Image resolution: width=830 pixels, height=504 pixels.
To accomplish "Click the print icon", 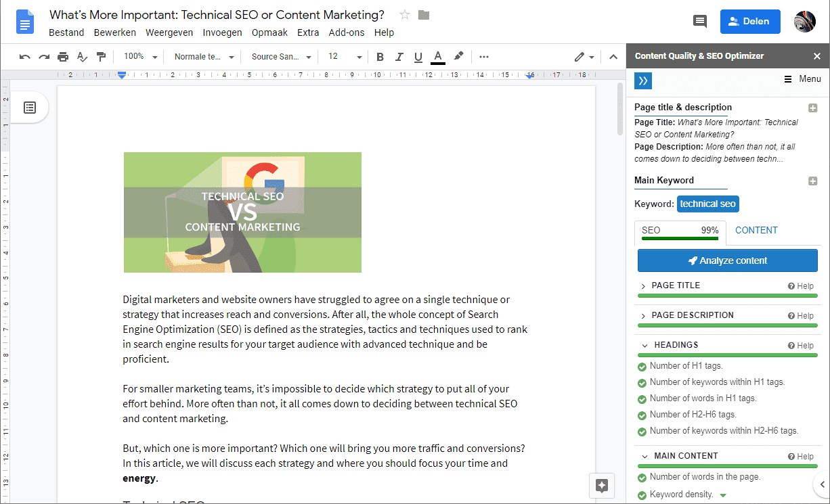I will (x=63, y=57).
